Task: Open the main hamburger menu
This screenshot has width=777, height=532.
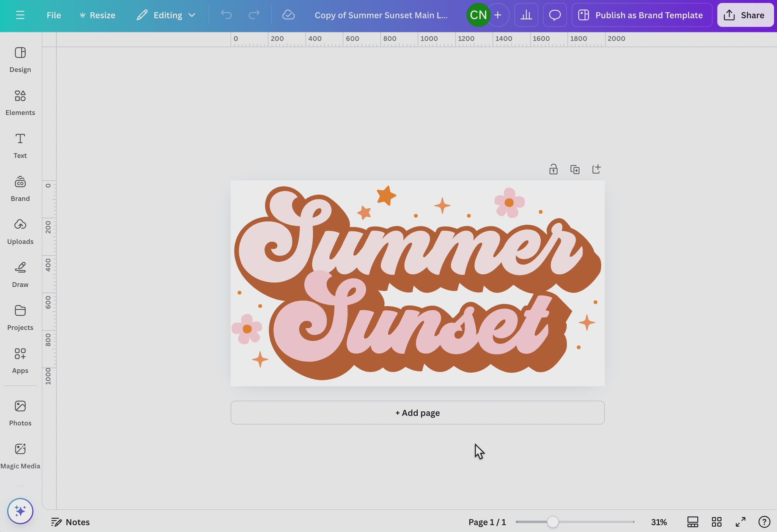Action: (20, 15)
